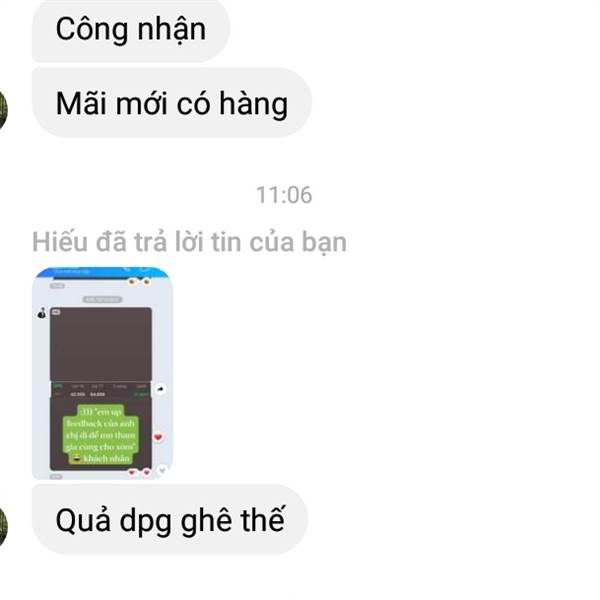Open the 'Hiếu đã trả lời tin của bạn' reply reference
The image size is (600, 600).
point(189,242)
